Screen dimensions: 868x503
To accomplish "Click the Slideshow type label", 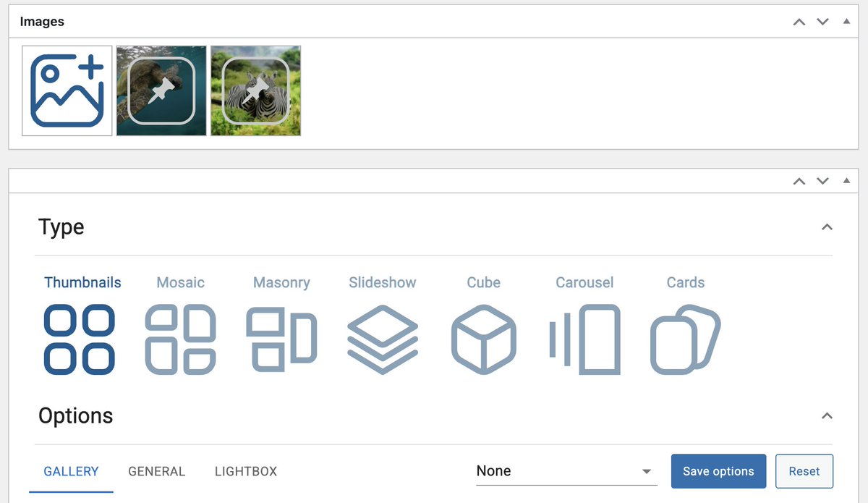I will (383, 282).
